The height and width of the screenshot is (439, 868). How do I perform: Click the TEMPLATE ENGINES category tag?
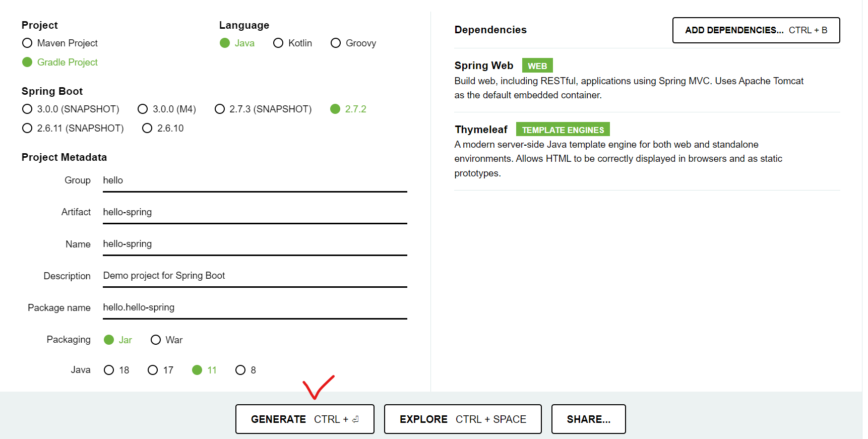point(563,130)
